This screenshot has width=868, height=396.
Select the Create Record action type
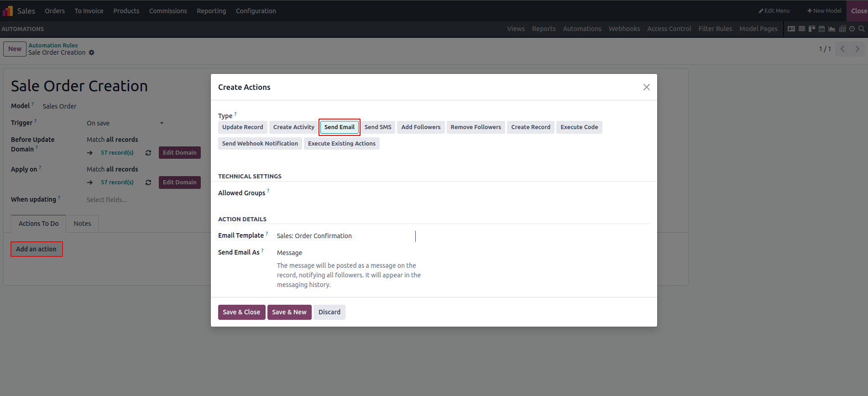point(531,127)
